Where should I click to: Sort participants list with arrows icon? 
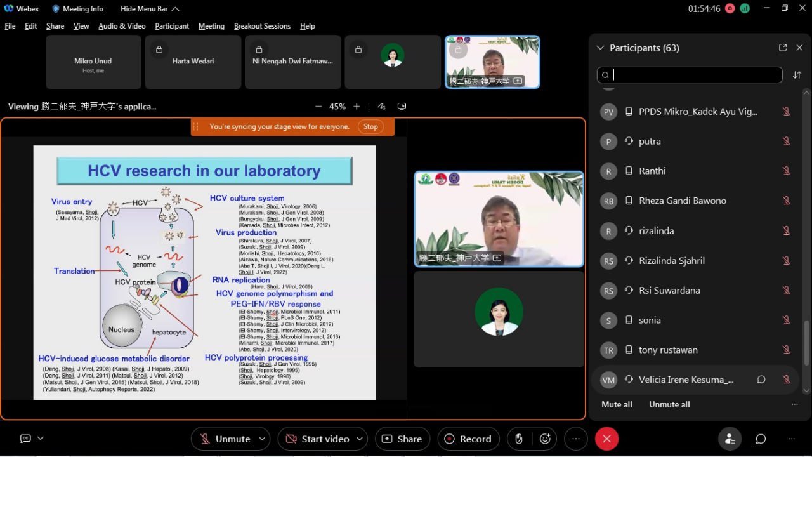click(x=797, y=75)
